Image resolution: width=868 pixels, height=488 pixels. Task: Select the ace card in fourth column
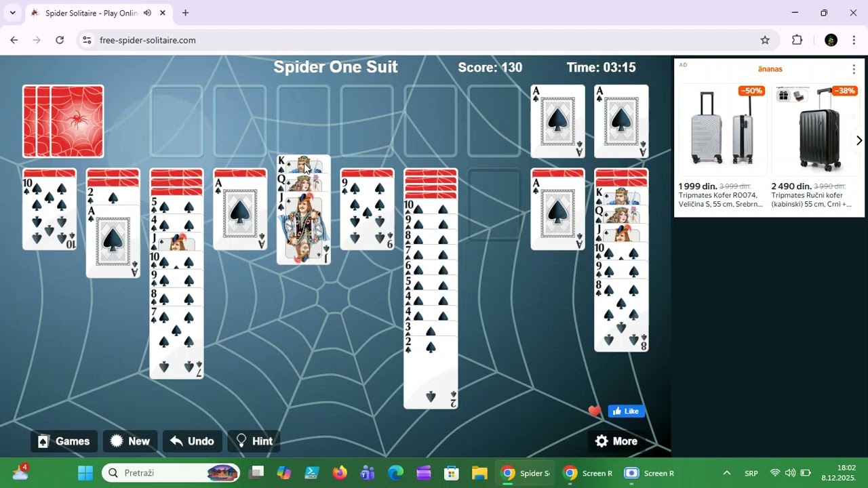tap(240, 213)
